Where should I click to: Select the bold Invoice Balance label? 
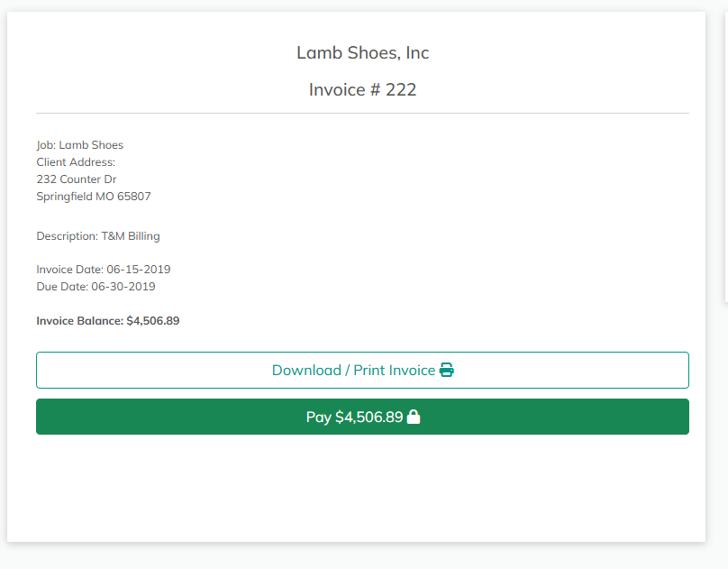(79, 321)
